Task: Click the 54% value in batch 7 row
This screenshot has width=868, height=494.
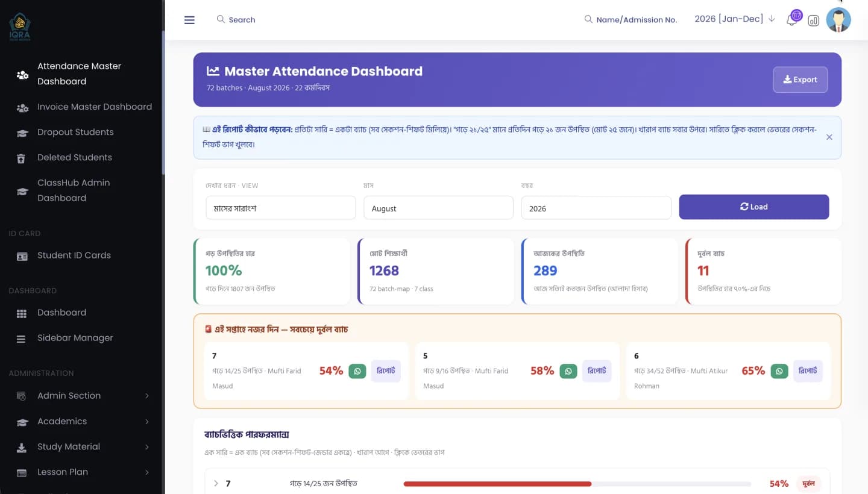Action: (x=779, y=484)
